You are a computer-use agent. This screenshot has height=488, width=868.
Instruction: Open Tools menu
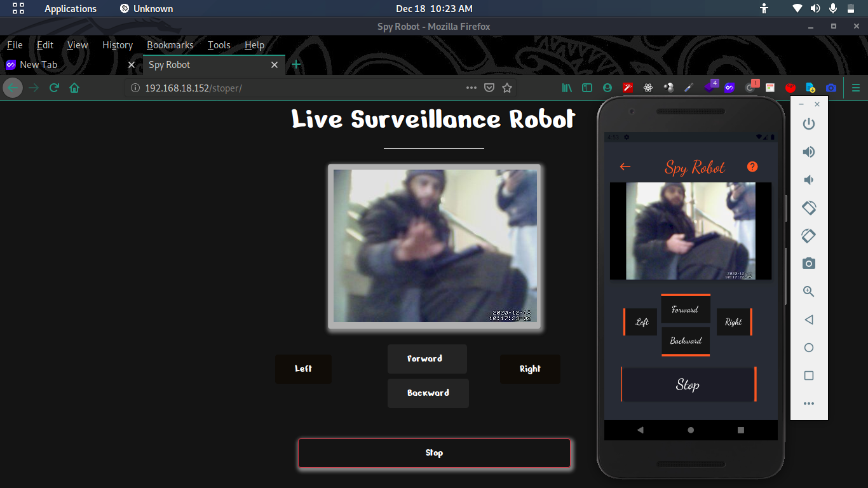coord(219,45)
